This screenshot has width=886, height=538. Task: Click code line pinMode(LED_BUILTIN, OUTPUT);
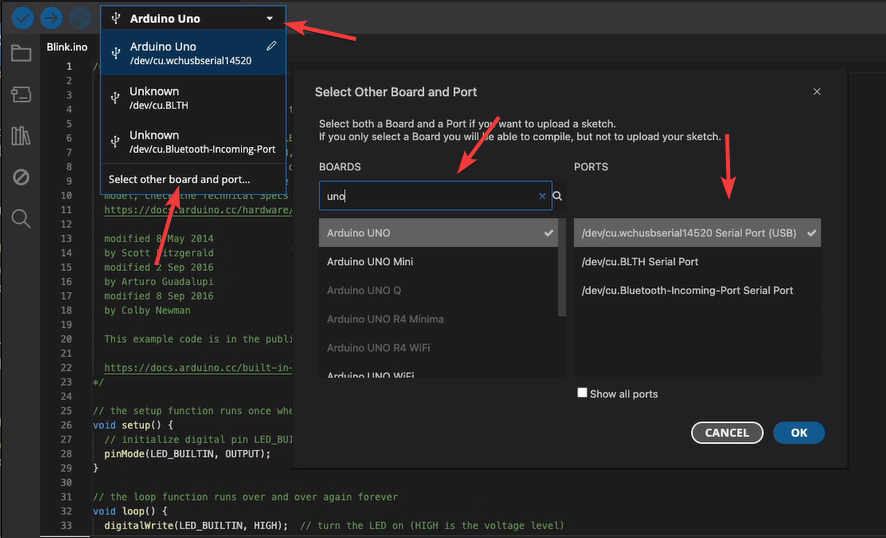[188, 454]
